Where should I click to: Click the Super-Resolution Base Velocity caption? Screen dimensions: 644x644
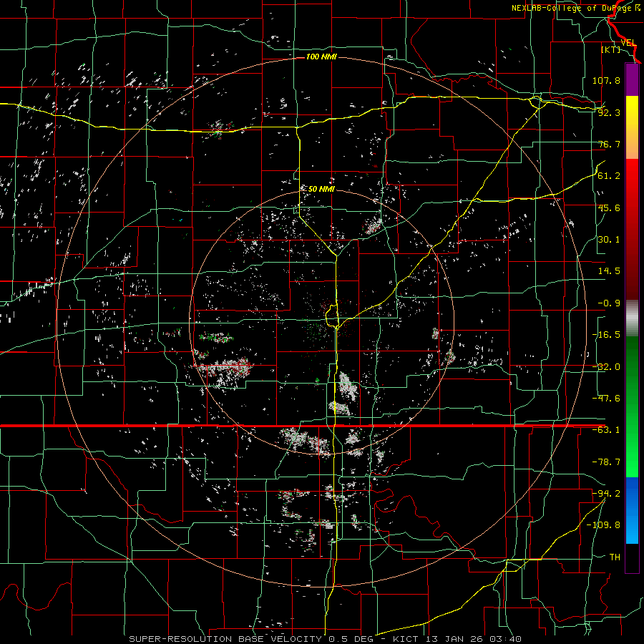tap(326, 639)
